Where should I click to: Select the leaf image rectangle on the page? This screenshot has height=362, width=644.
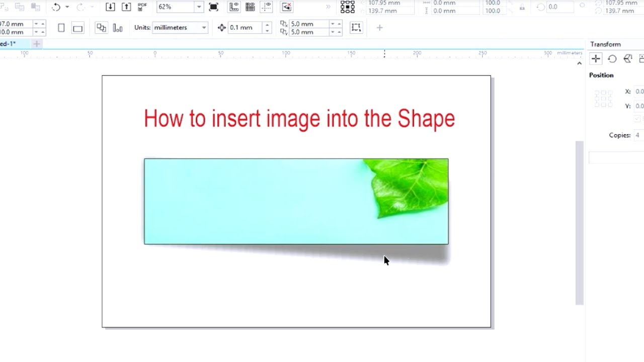296,202
